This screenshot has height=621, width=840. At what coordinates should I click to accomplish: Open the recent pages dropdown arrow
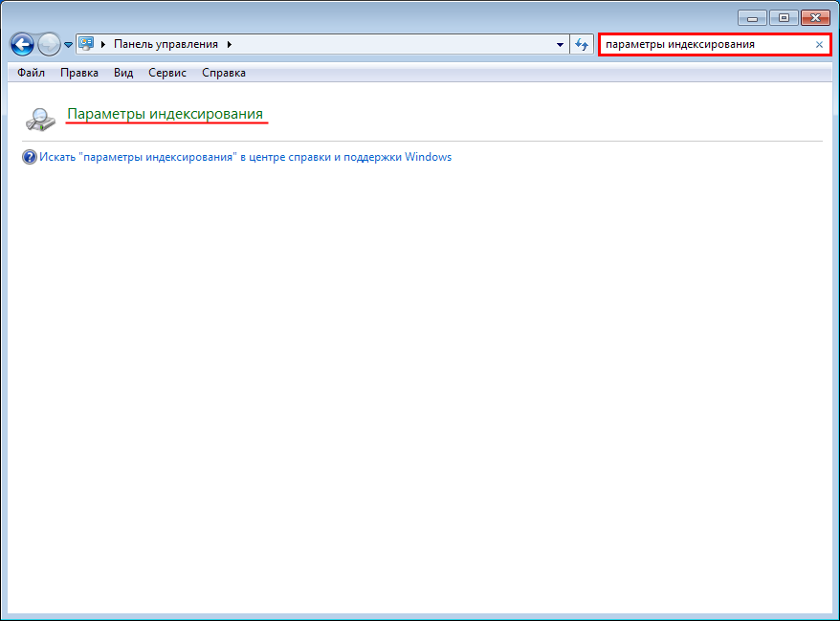click(68, 45)
